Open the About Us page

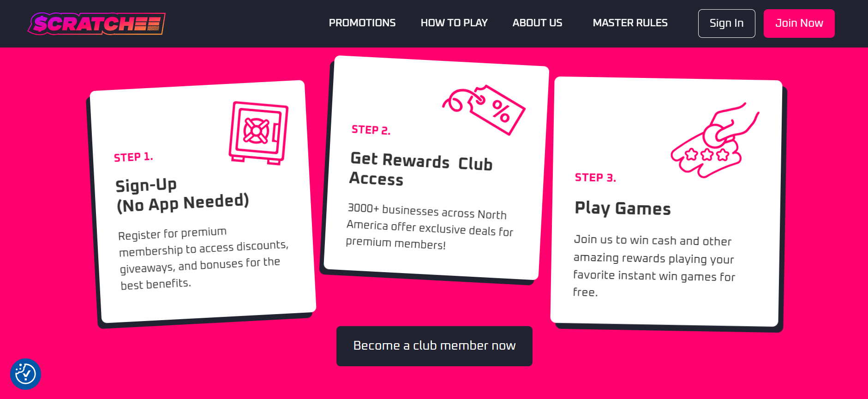537,23
